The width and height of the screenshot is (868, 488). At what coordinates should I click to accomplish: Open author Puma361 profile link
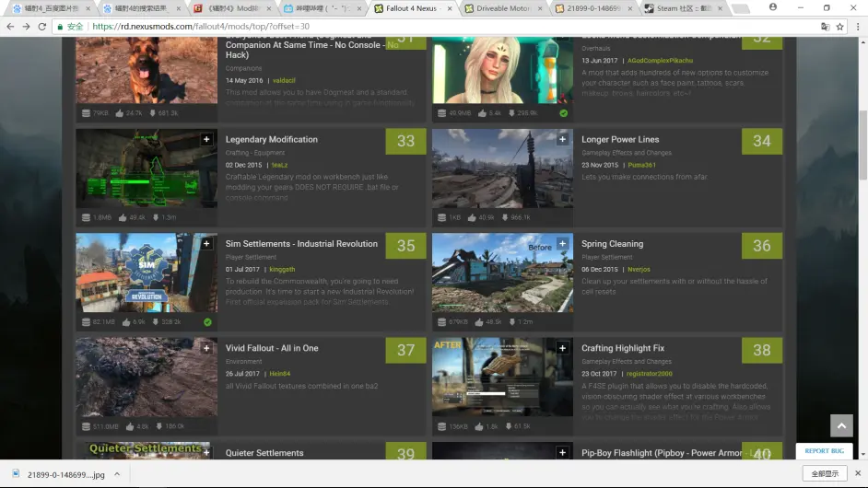641,165
